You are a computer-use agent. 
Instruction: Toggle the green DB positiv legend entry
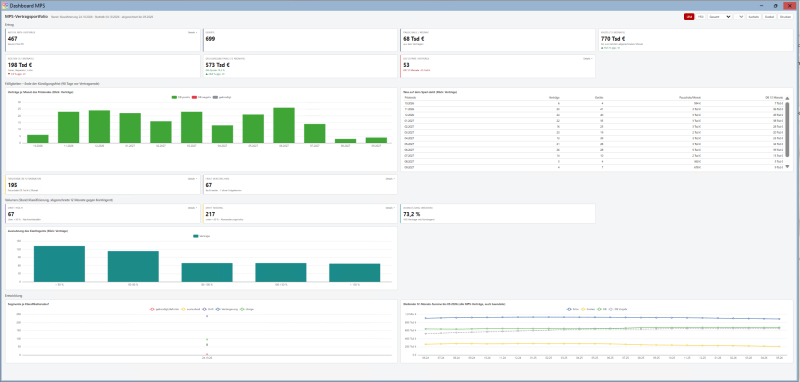(181, 96)
